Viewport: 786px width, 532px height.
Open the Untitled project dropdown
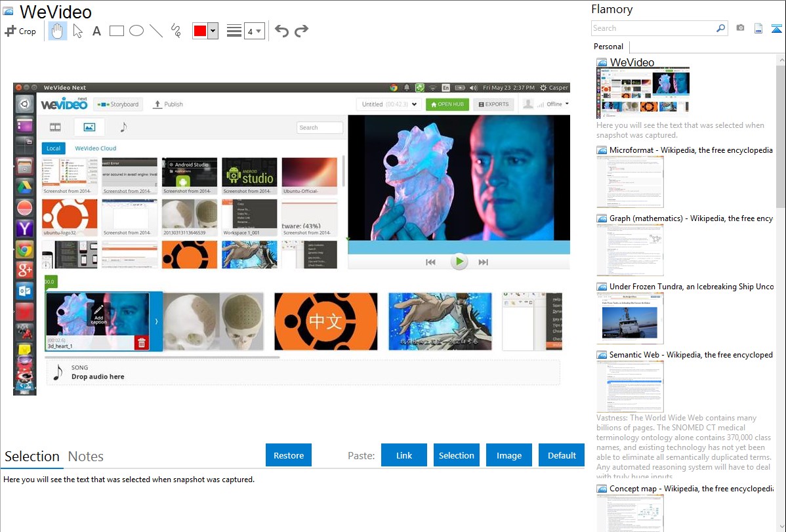point(388,104)
